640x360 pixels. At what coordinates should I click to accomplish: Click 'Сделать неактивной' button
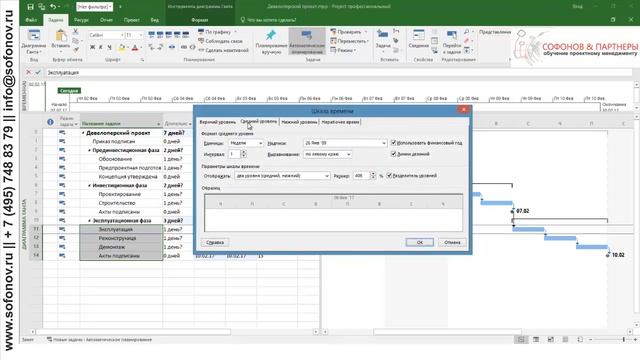pos(223,50)
